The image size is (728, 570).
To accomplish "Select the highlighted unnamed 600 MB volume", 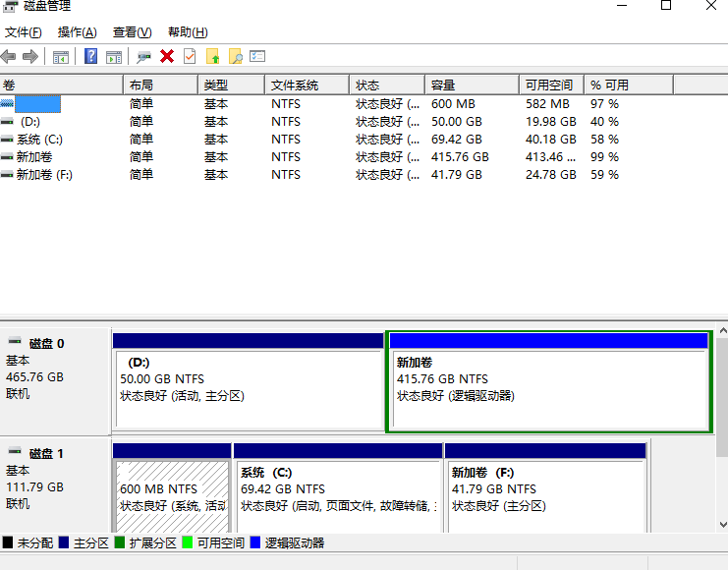I will [37, 104].
